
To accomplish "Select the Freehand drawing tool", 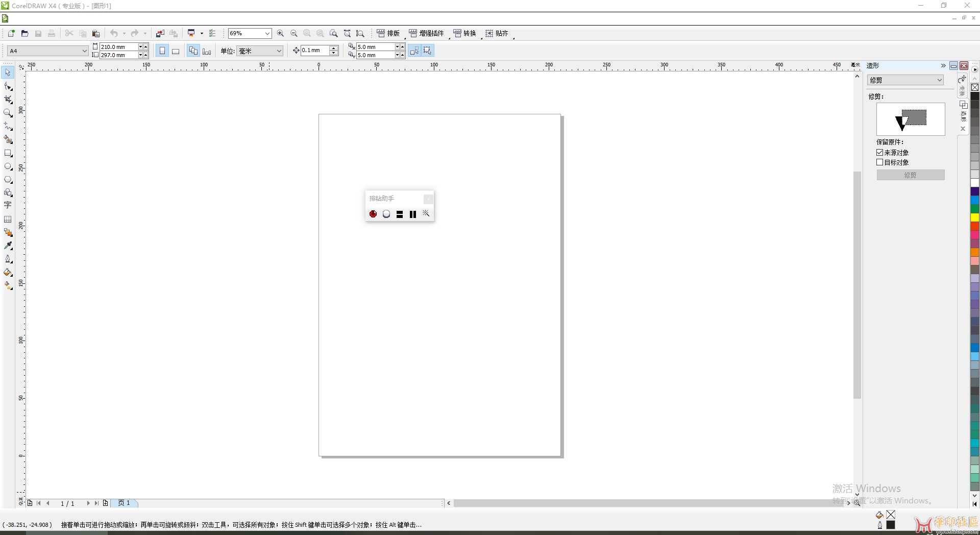I will click(8, 126).
